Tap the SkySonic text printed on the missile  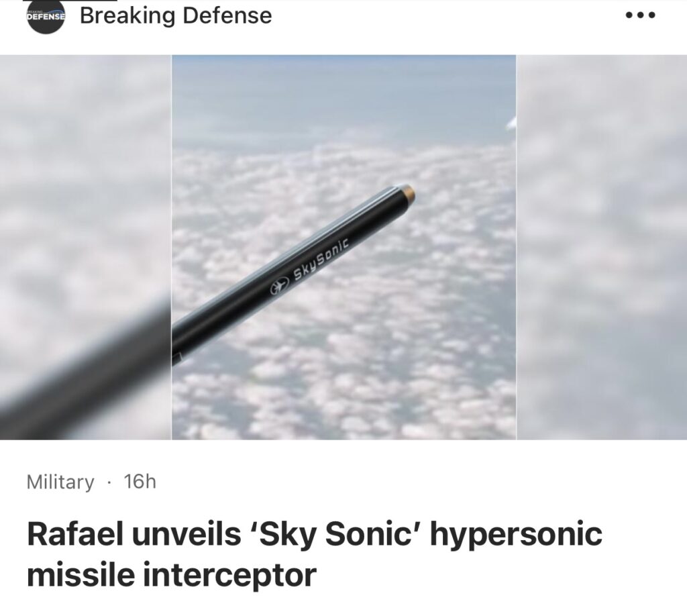(x=321, y=261)
